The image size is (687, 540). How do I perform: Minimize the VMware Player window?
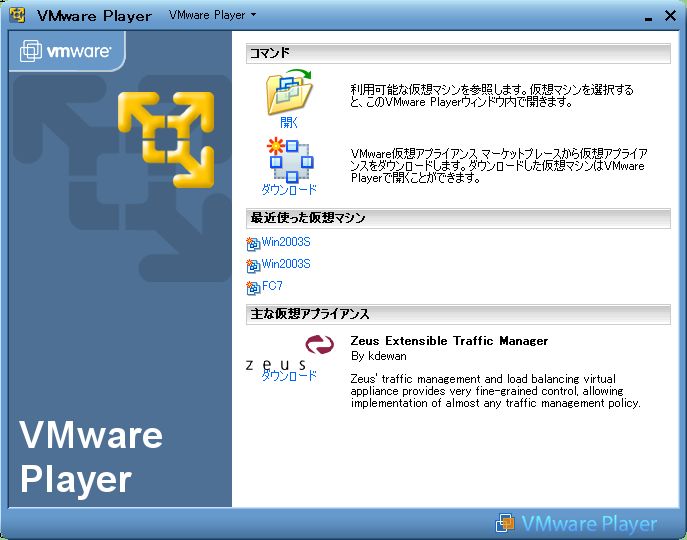648,17
